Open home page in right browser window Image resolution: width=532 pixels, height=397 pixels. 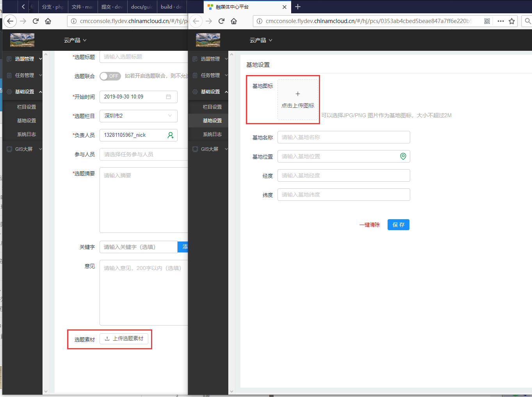click(234, 21)
